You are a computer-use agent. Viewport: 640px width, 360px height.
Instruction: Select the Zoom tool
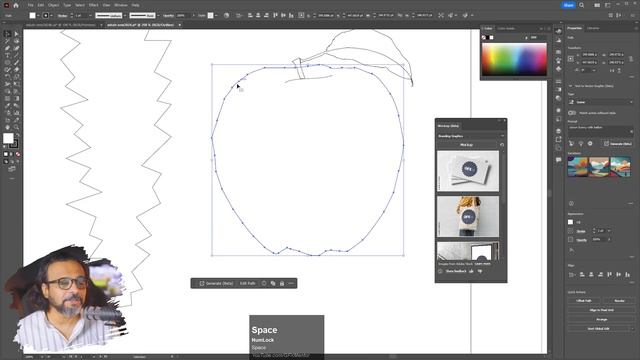pyautogui.click(x=16, y=127)
